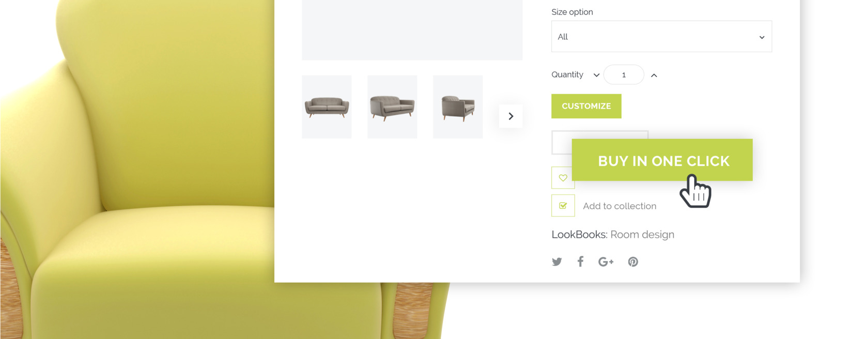Show next thumbnails with right arrow

point(510,116)
